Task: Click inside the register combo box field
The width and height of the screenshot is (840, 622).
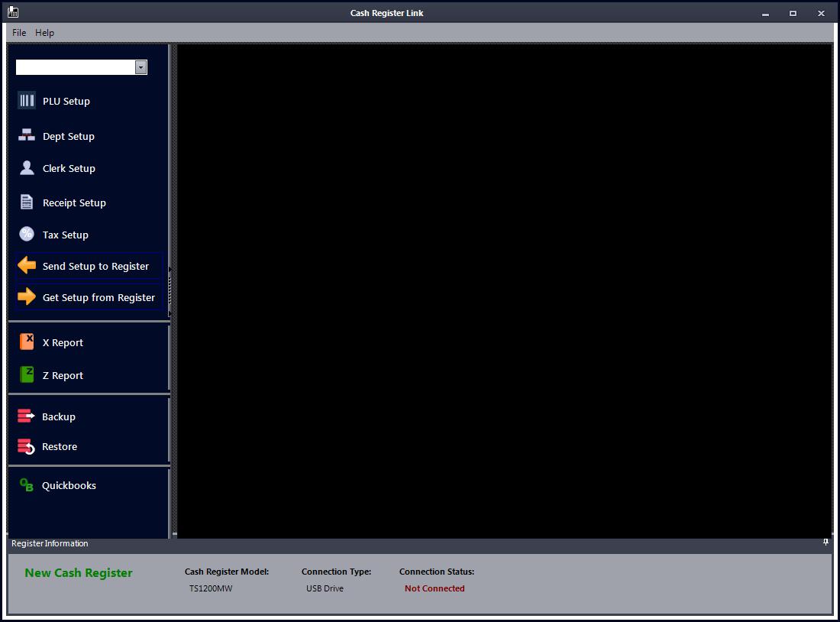Action: tap(75, 67)
